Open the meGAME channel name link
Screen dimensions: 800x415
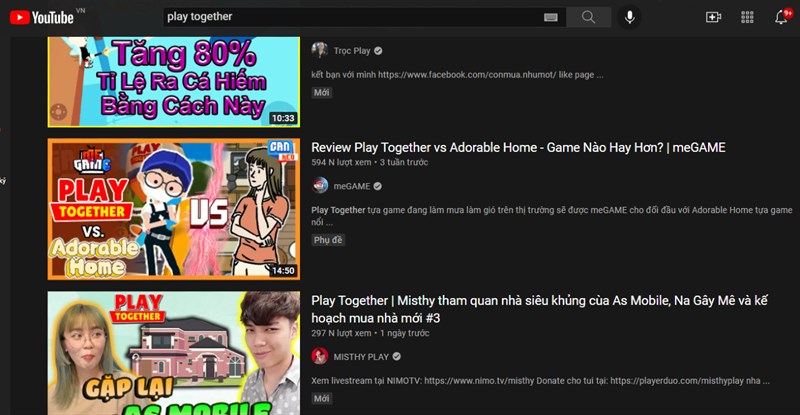(352, 186)
